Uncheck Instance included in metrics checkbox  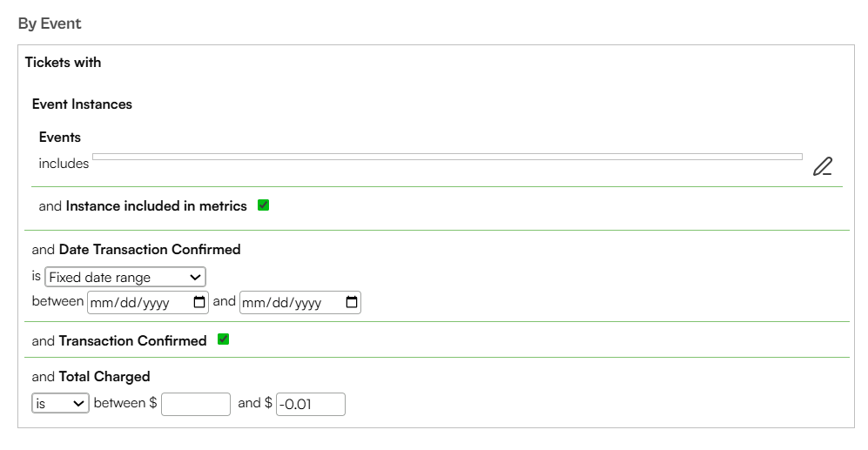(x=264, y=205)
